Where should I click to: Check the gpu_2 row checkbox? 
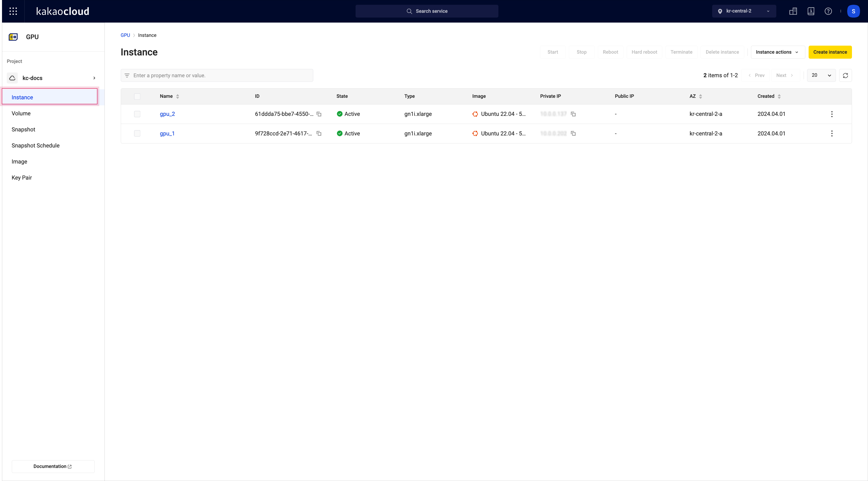[137, 114]
